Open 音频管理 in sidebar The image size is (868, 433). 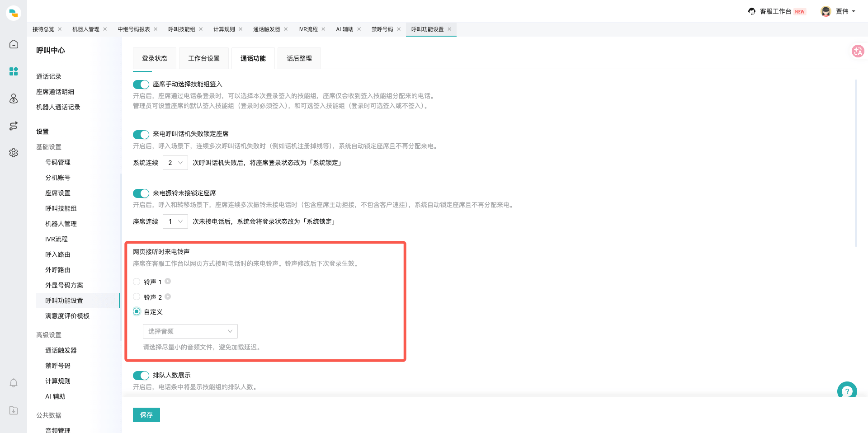[x=58, y=430]
